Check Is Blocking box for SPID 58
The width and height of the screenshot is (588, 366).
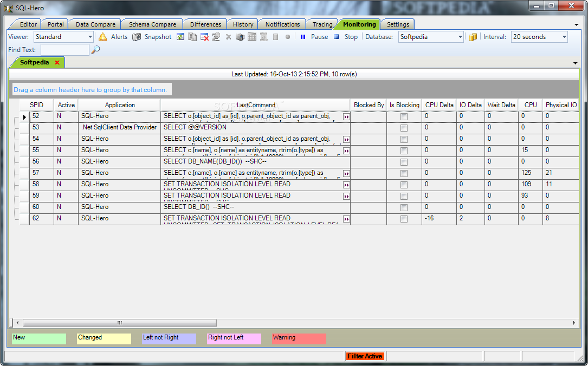point(404,185)
